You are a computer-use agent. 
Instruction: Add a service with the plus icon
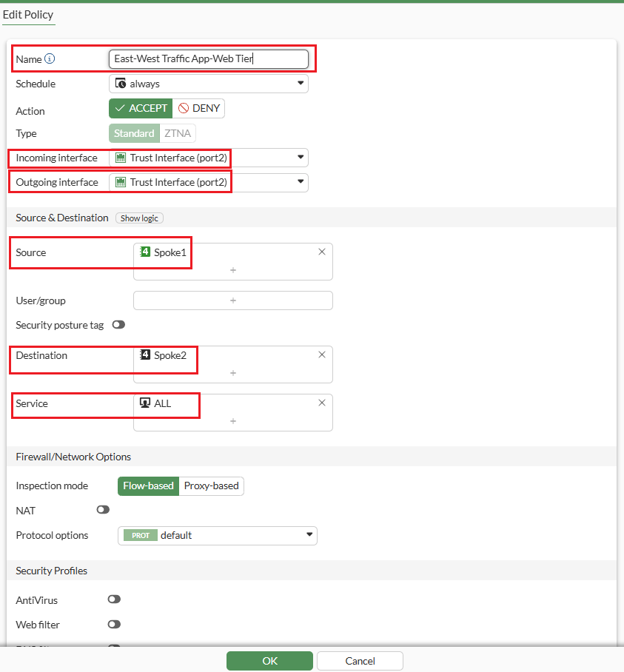[233, 421]
